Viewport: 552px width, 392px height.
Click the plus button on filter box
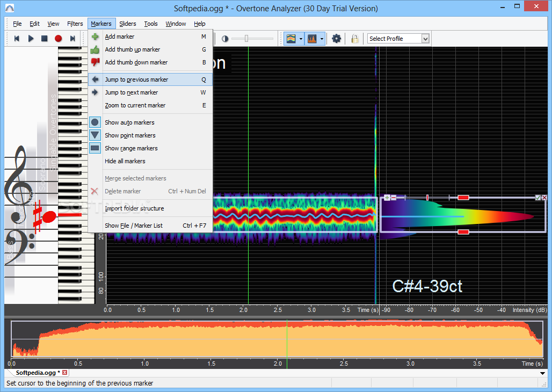[x=387, y=198]
